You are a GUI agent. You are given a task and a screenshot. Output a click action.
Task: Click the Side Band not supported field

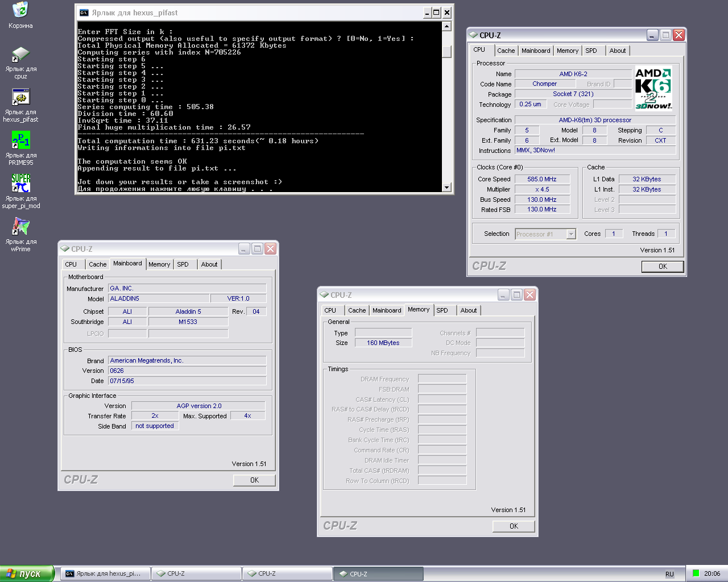[x=155, y=426]
